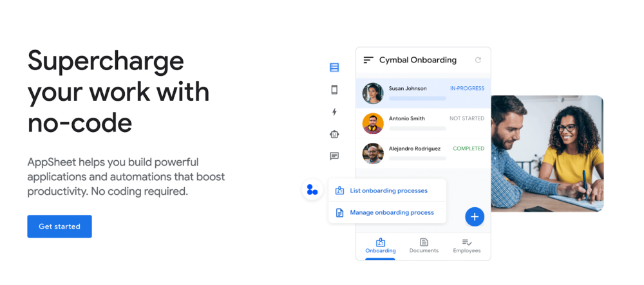Click the IN-PROGRESS status label

click(467, 88)
